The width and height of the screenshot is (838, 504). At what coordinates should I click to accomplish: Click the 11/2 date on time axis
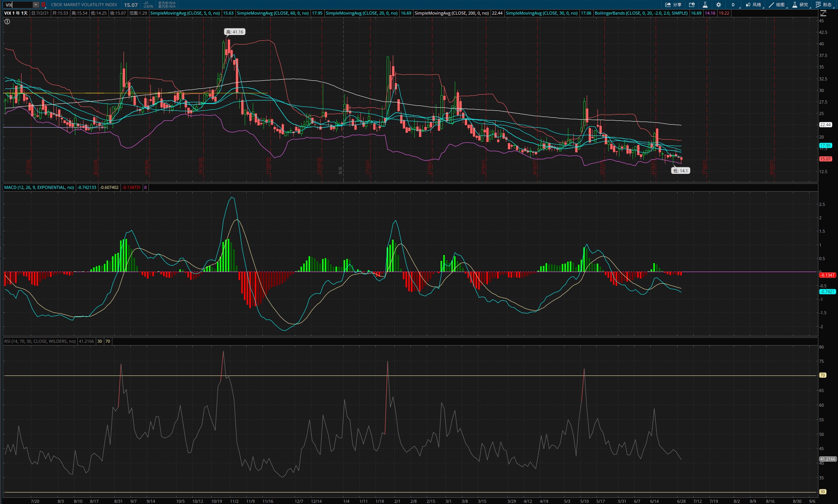tap(234, 501)
